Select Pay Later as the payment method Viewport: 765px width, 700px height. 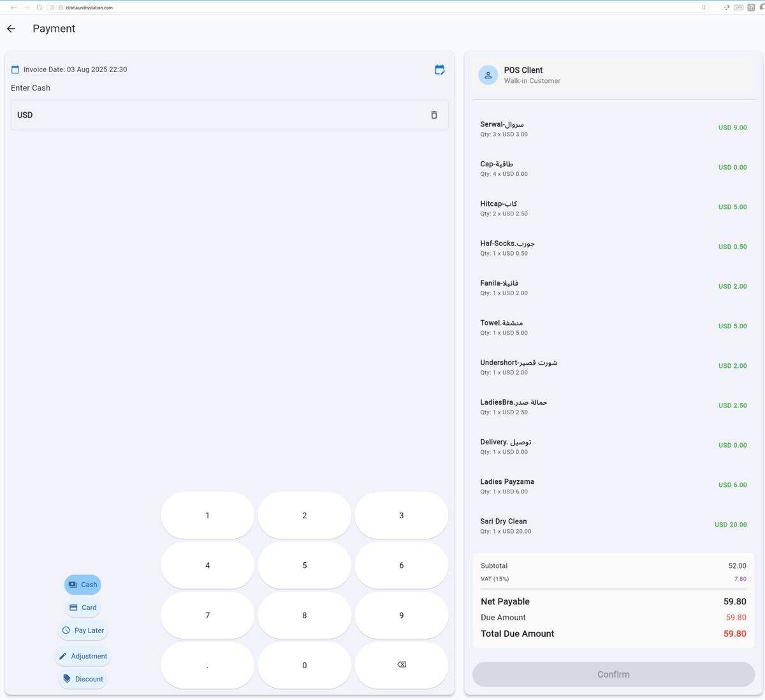point(82,630)
